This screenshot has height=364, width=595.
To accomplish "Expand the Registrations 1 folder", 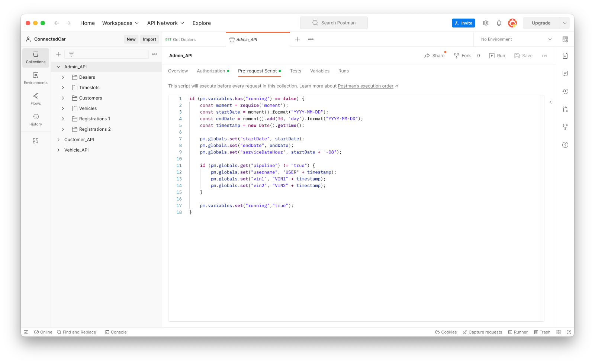I will pyautogui.click(x=63, y=119).
